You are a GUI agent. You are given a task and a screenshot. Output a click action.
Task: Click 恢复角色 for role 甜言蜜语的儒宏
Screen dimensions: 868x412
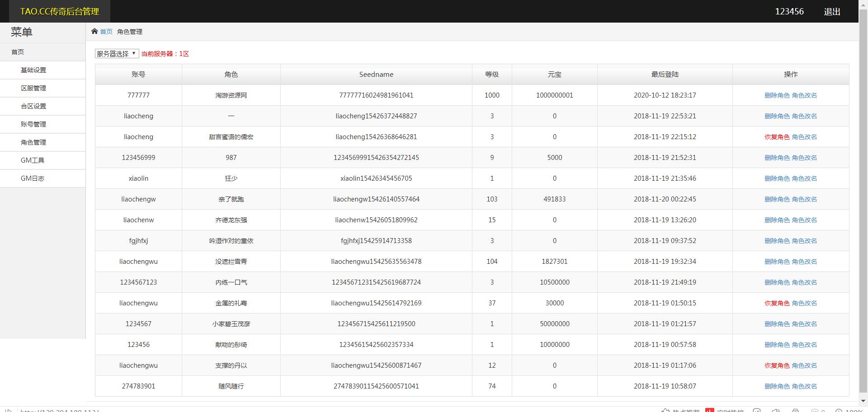(x=777, y=137)
